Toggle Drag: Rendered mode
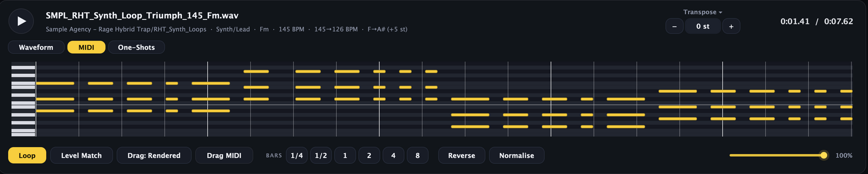 (x=154, y=155)
